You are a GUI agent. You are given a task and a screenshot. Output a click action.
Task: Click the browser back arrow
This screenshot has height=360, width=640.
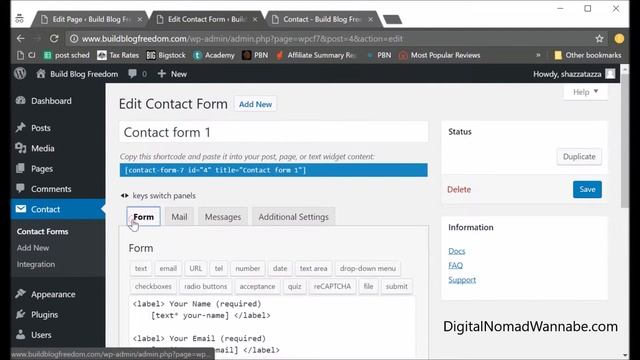(20, 38)
